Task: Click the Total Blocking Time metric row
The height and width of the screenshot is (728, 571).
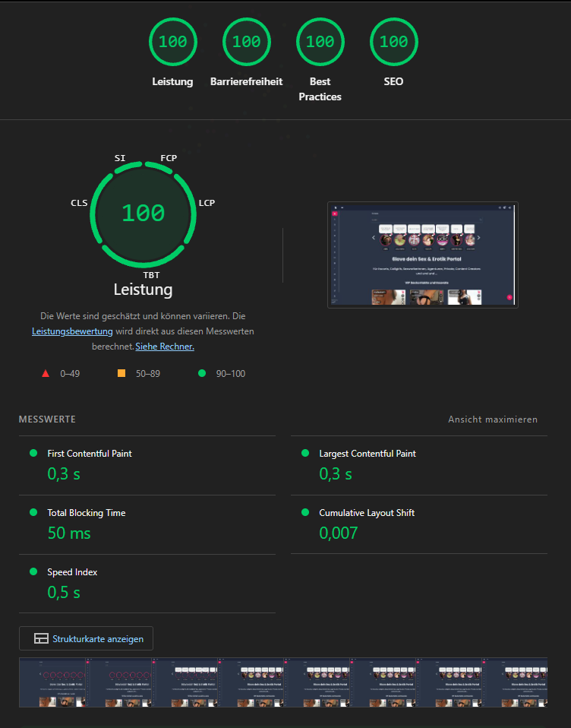Action: coord(87,513)
